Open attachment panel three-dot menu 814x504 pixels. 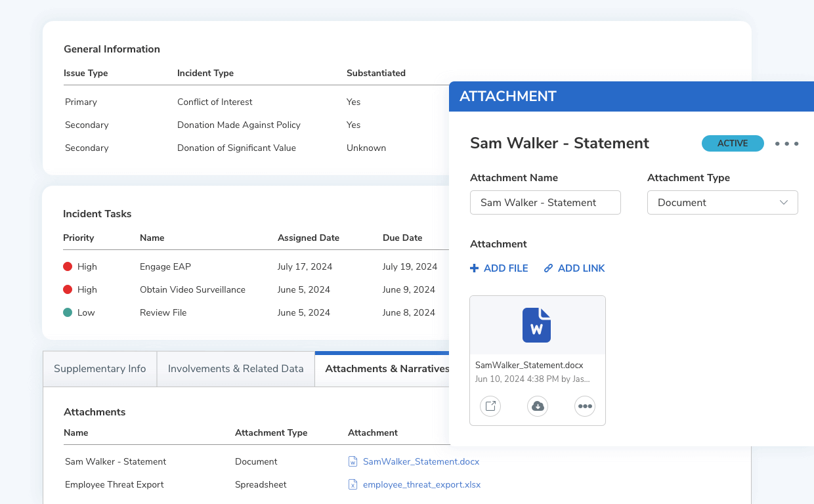click(x=786, y=144)
